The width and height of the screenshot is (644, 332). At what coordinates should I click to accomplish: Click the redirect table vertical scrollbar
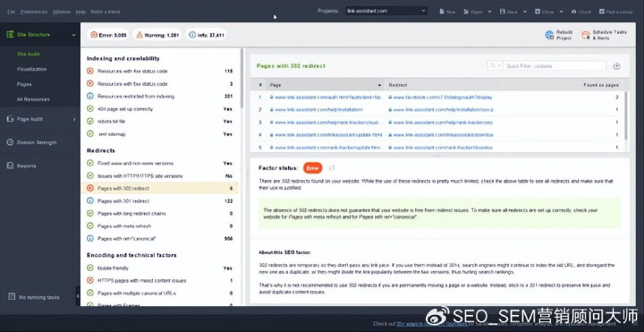[x=625, y=115]
